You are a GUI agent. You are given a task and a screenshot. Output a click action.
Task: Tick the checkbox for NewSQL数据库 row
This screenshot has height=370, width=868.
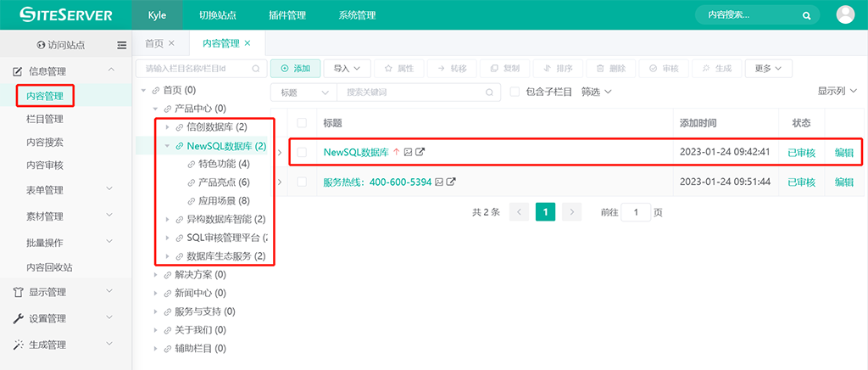click(x=302, y=153)
